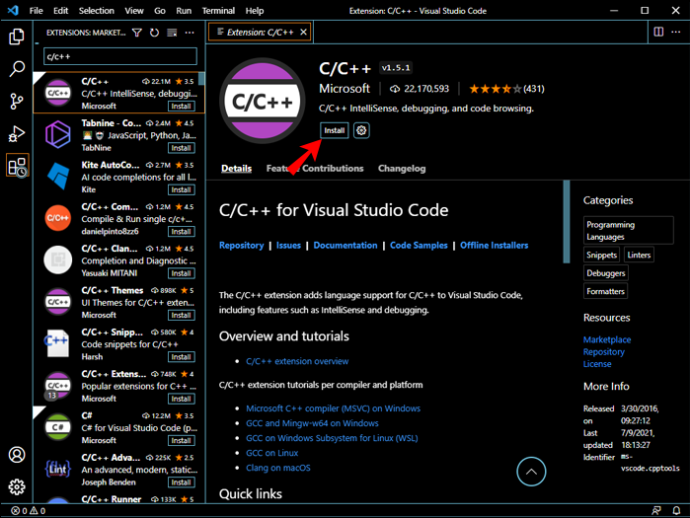Screen dimensions: 690x518
Task: Select the C/C++ Compile Run orange icon
Action: point(58,218)
